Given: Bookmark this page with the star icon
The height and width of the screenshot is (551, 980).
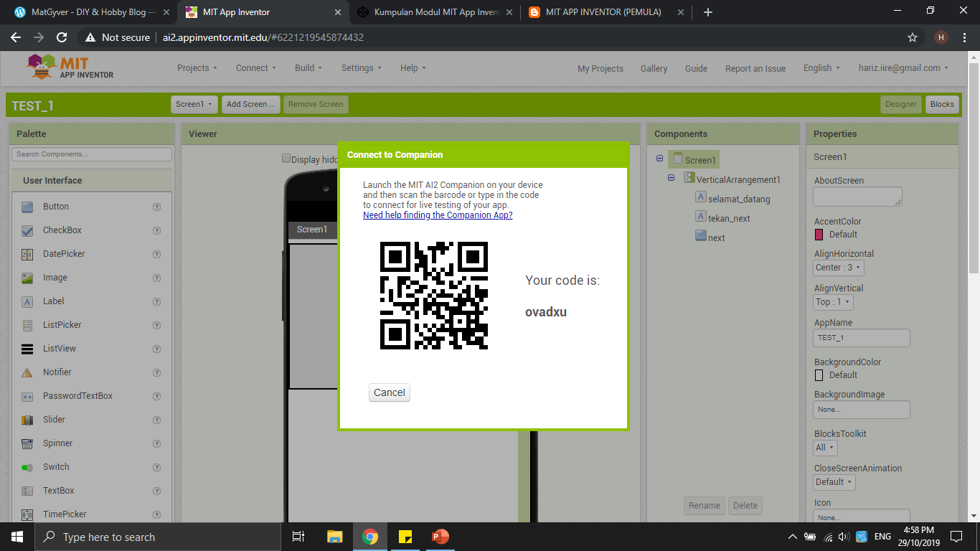Looking at the screenshot, I should click(913, 37).
